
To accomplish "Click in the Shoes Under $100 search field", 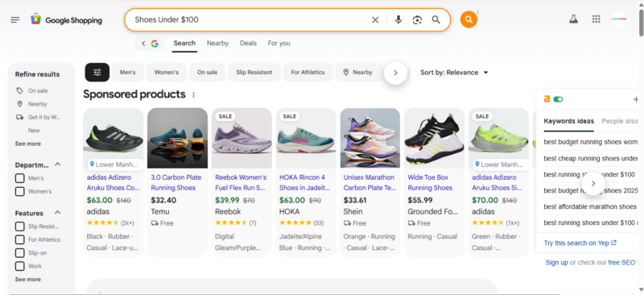I will click(250, 20).
